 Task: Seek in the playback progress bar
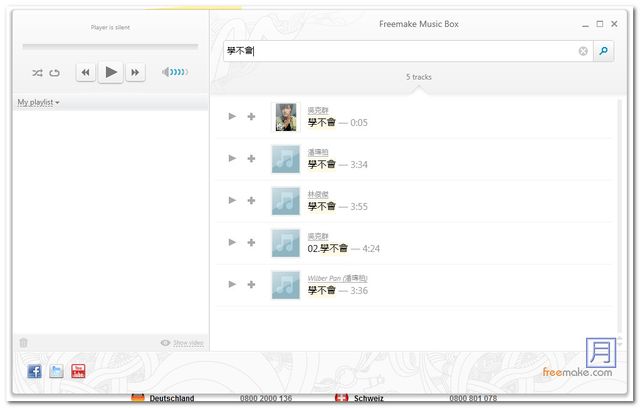[110, 47]
